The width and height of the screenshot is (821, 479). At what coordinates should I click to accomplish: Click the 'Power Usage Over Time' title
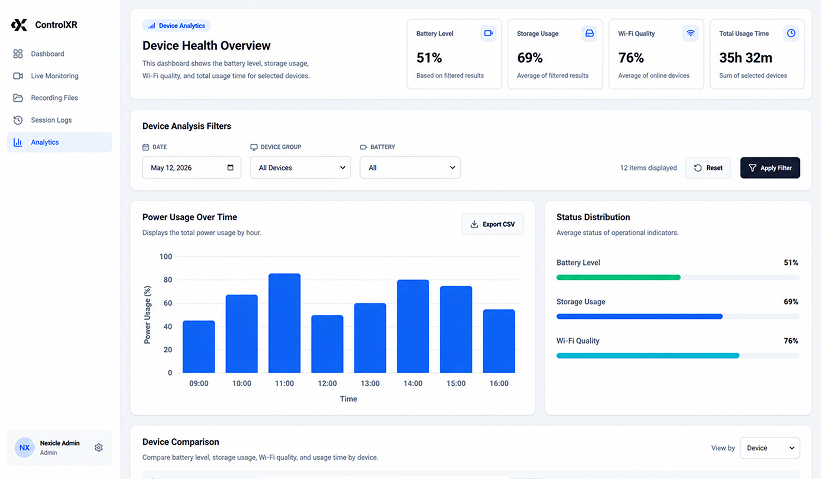point(190,217)
